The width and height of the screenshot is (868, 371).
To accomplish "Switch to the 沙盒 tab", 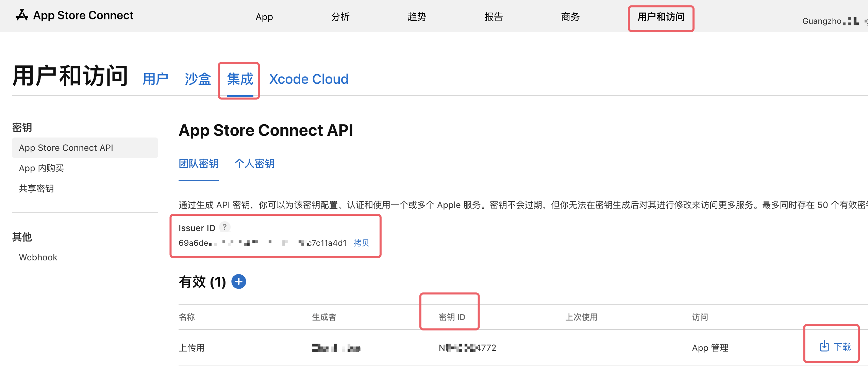I will (198, 79).
